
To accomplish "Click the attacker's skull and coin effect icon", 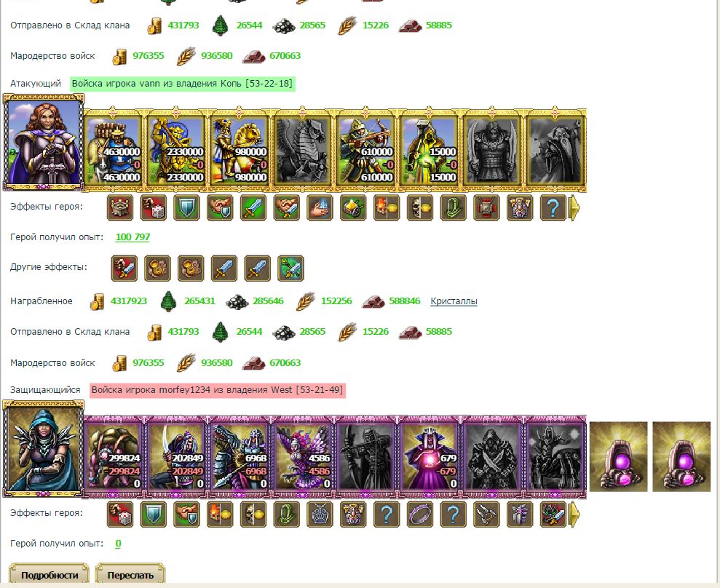I will pyautogui.click(x=419, y=208).
